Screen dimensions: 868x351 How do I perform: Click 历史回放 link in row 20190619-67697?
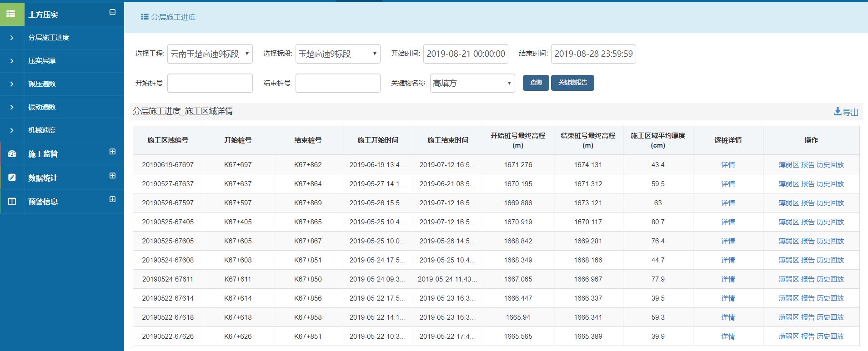tap(830, 165)
